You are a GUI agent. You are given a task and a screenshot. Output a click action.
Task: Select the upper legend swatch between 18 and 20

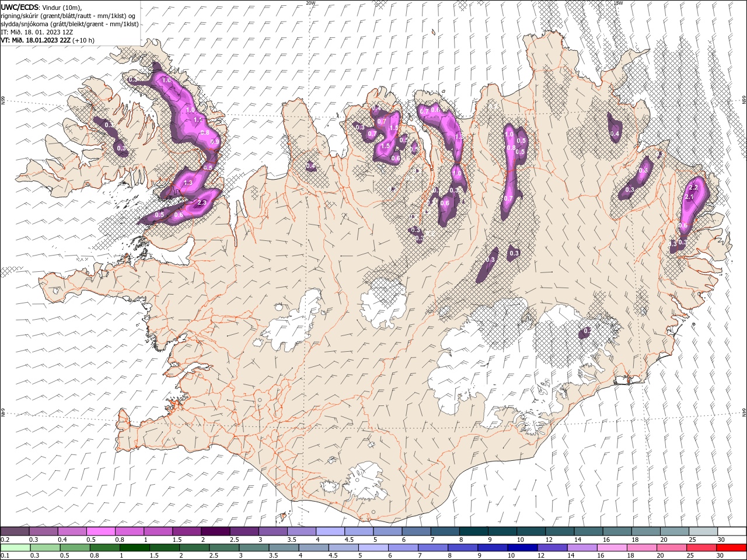tap(645, 531)
